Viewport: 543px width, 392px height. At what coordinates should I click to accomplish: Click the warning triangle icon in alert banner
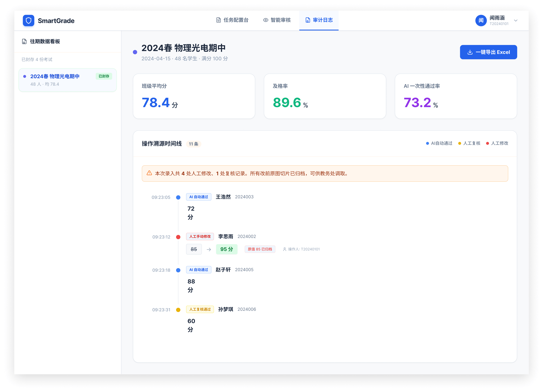click(x=149, y=173)
